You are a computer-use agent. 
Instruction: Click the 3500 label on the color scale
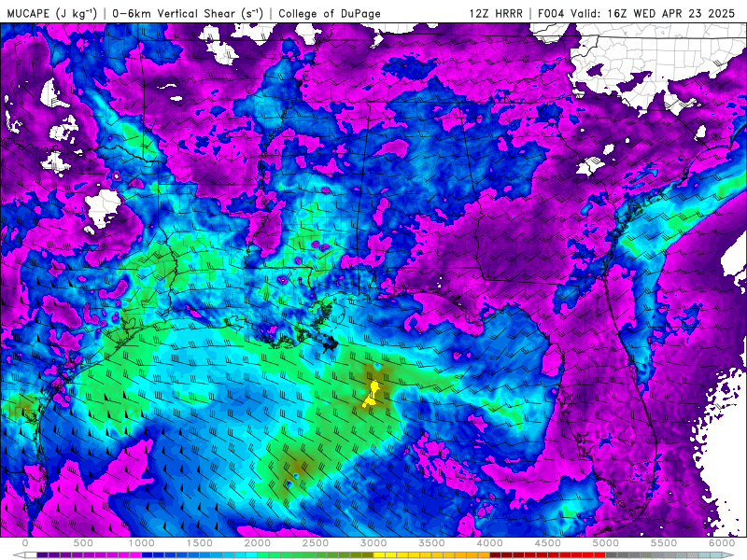[432, 543]
